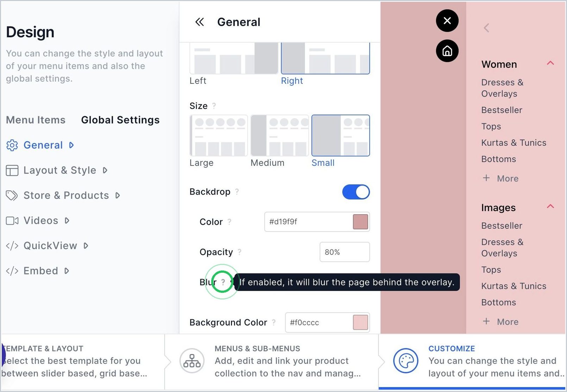Open the Menus & Sub-Menus step
Screen dimensions: 567x392
272,361
